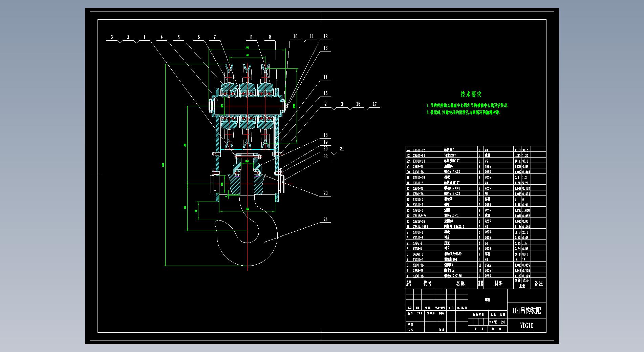This screenshot has width=644, height=352.
Task: Pick part callout number 23
Action: tap(325, 193)
